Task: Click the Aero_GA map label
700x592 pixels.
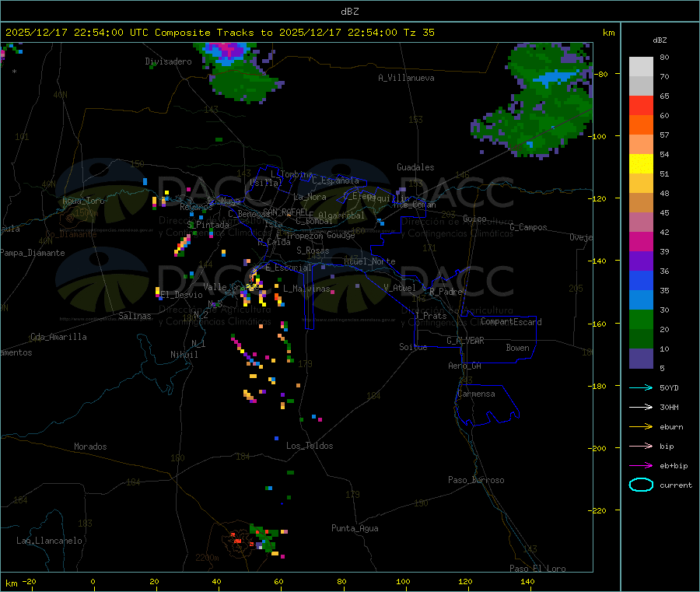Action: point(465,366)
